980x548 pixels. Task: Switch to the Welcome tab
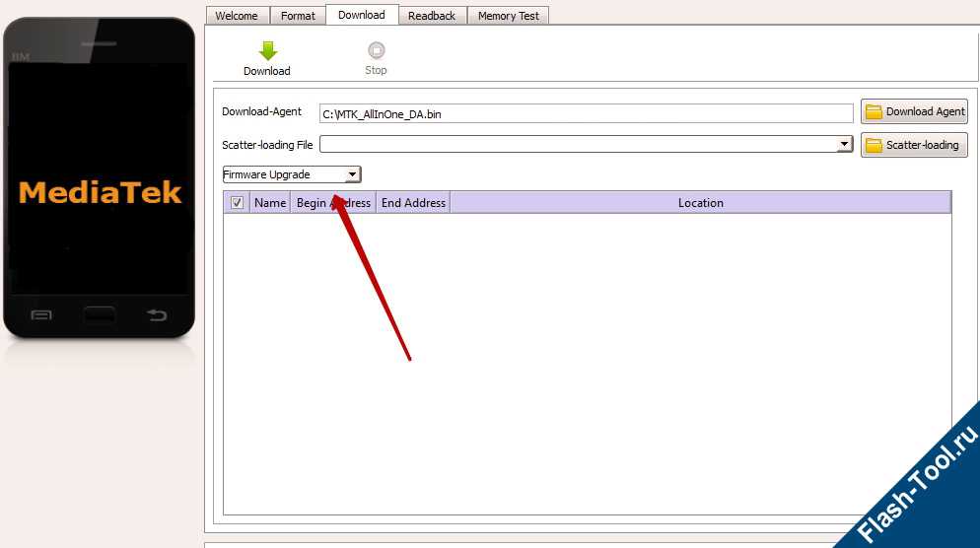[x=237, y=16]
